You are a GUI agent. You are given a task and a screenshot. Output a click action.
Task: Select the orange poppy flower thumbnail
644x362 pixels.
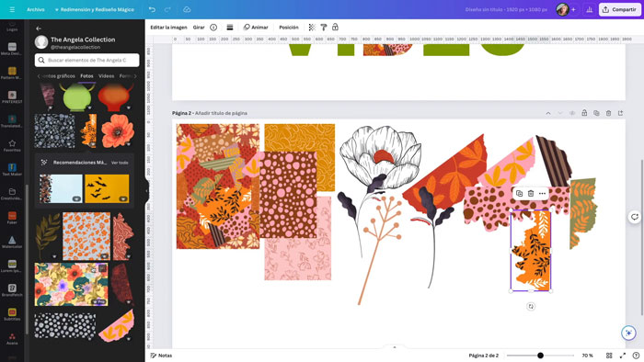tap(118, 130)
